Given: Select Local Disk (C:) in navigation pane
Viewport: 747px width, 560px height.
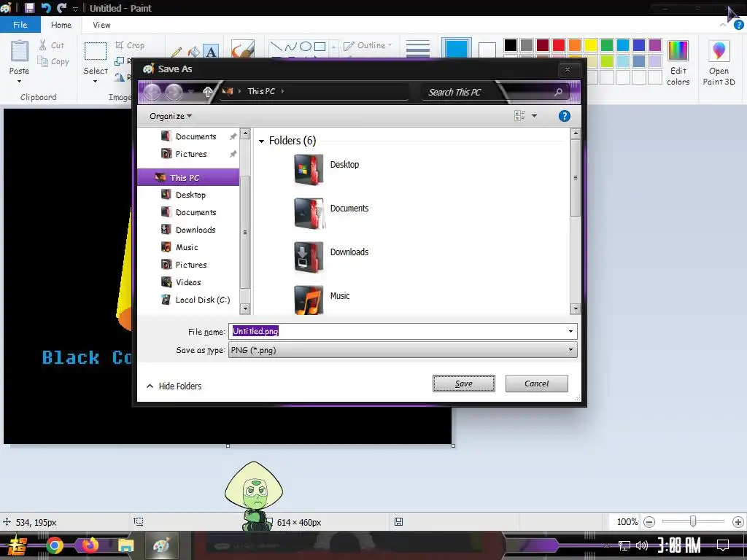Looking at the screenshot, I should pos(196,300).
